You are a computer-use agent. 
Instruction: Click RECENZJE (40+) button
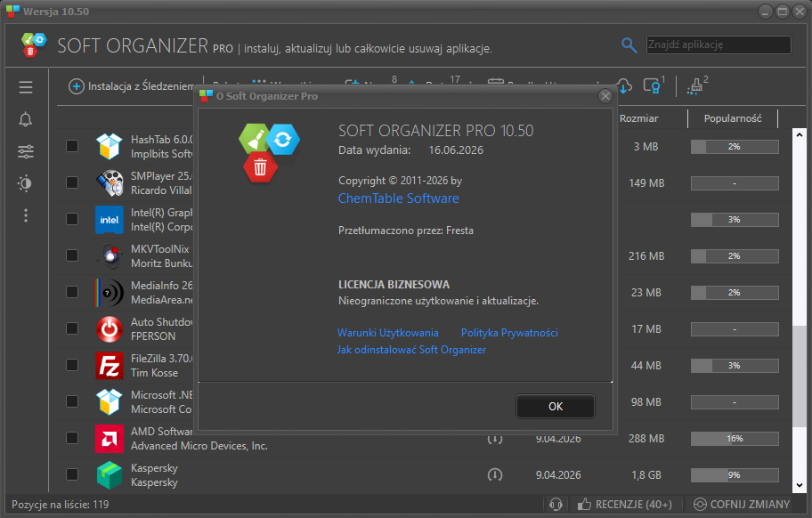click(x=625, y=504)
